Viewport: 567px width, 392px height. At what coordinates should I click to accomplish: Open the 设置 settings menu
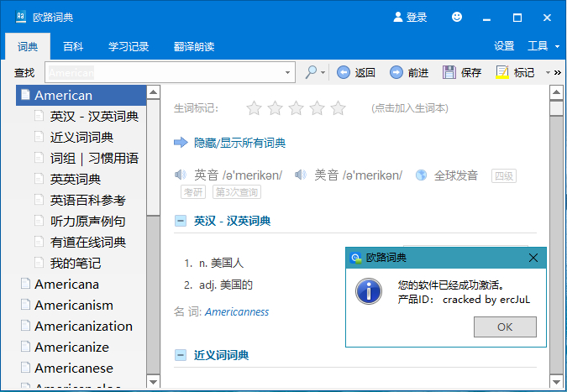click(504, 46)
